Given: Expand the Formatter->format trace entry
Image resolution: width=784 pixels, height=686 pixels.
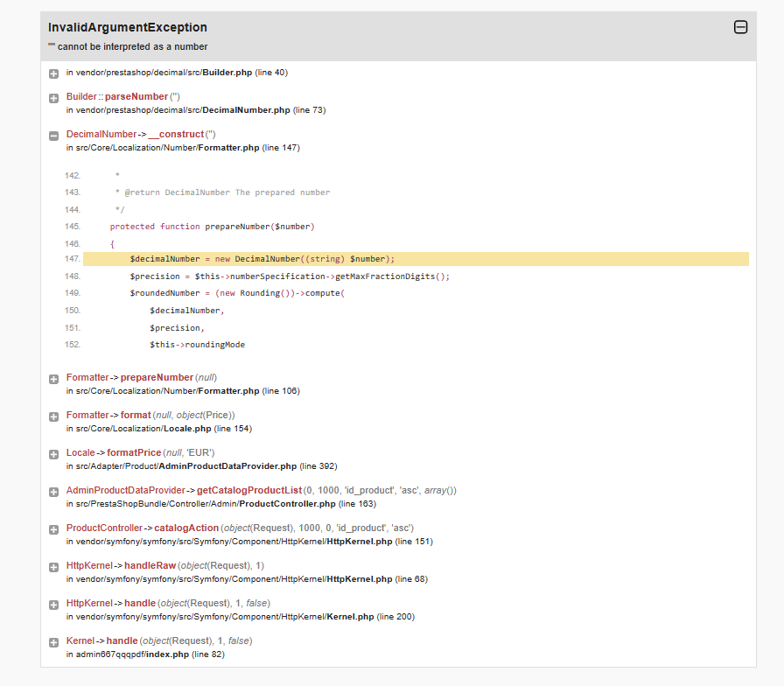Looking at the screenshot, I should click(54, 416).
